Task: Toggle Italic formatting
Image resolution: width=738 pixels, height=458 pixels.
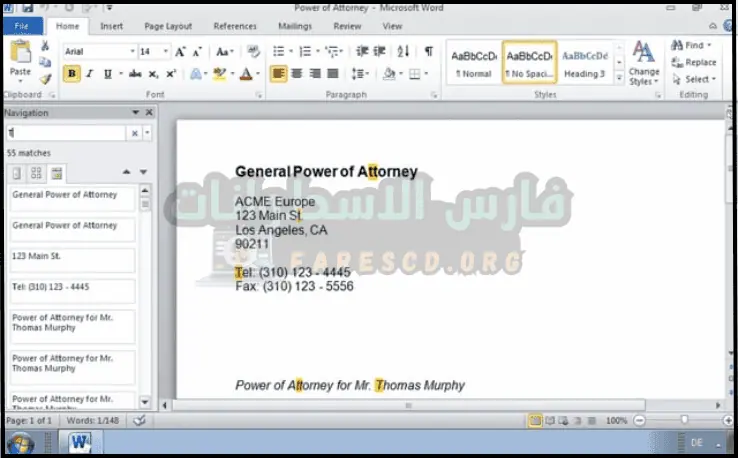Action: pos(89,74)
